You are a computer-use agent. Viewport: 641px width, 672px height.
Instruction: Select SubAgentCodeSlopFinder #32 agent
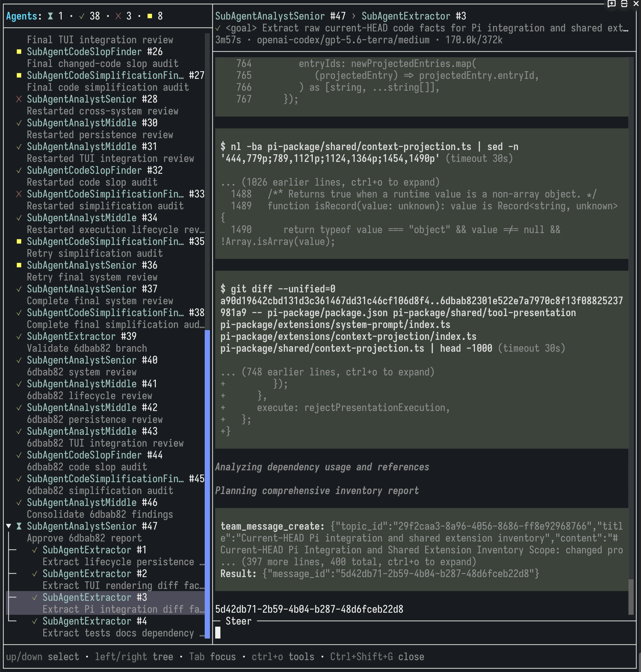coord(95,170)
